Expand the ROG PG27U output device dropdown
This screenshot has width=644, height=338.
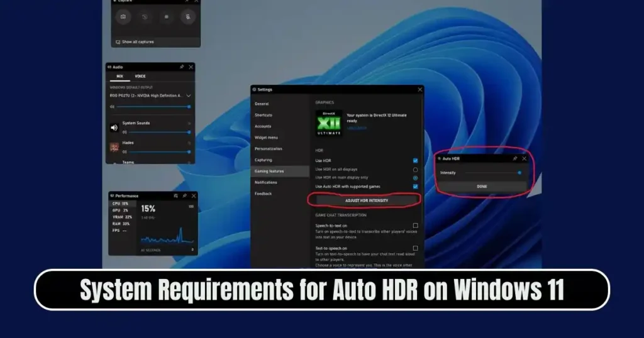[189, 95]
